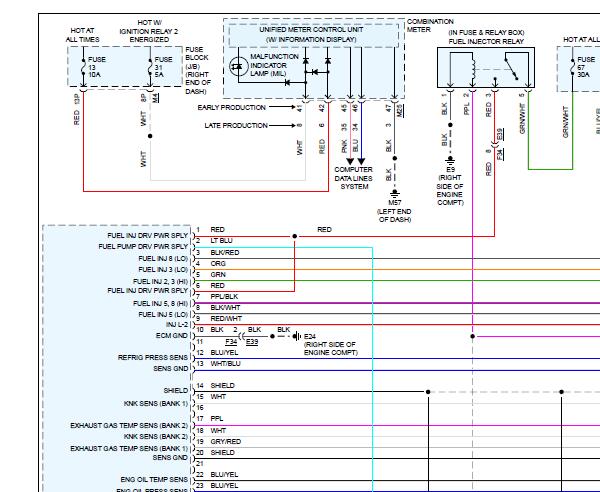The height and width of the screenshot is (492, 600).
Task: Click the FUEL INJ 2, 3 (HI) label
Action: coord(160,282)
